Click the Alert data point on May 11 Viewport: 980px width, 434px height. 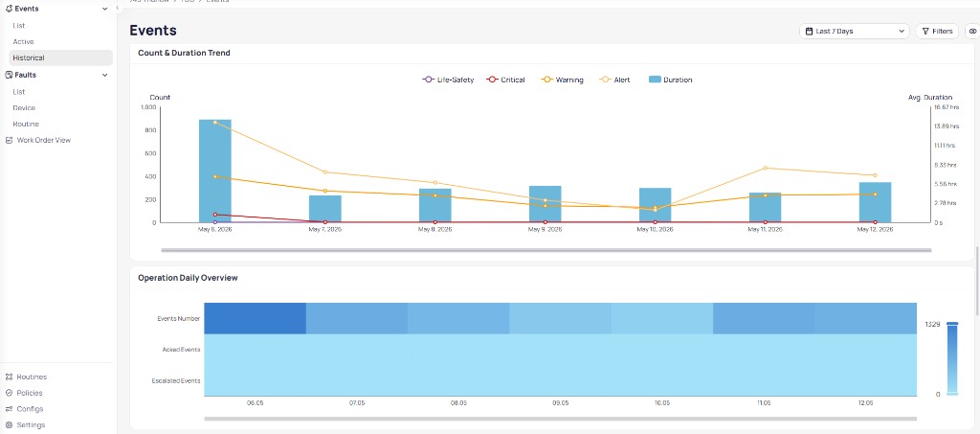(765, 169)
